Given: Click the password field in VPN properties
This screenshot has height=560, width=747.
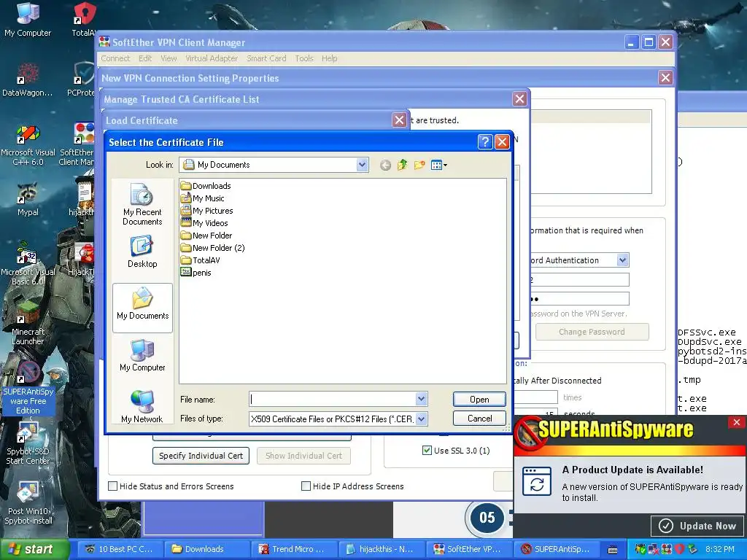Looking at the screenshot, I should click(x=579, y=299).
